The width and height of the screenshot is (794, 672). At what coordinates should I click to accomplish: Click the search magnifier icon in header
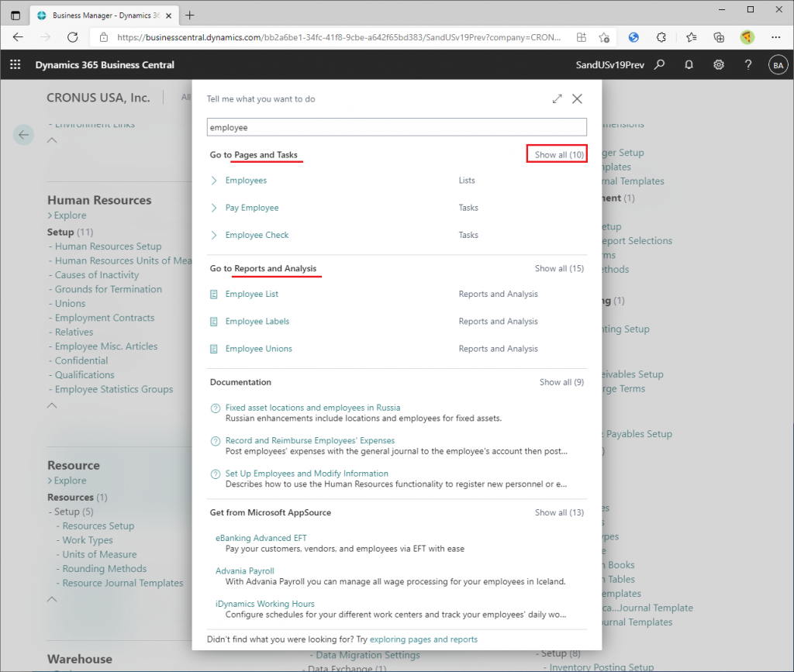click(x=659, y=65)
